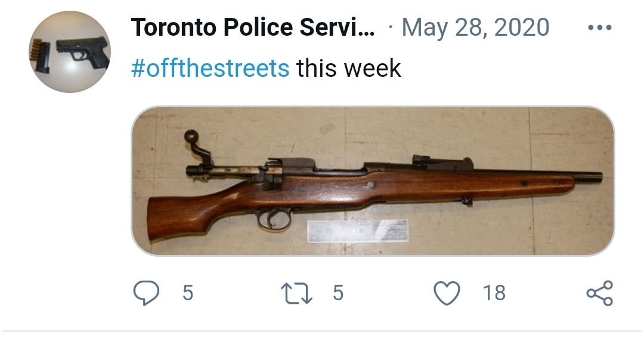Click the reply speech bubble icon
The image size is (644, 339).
(x=146, y=293)
